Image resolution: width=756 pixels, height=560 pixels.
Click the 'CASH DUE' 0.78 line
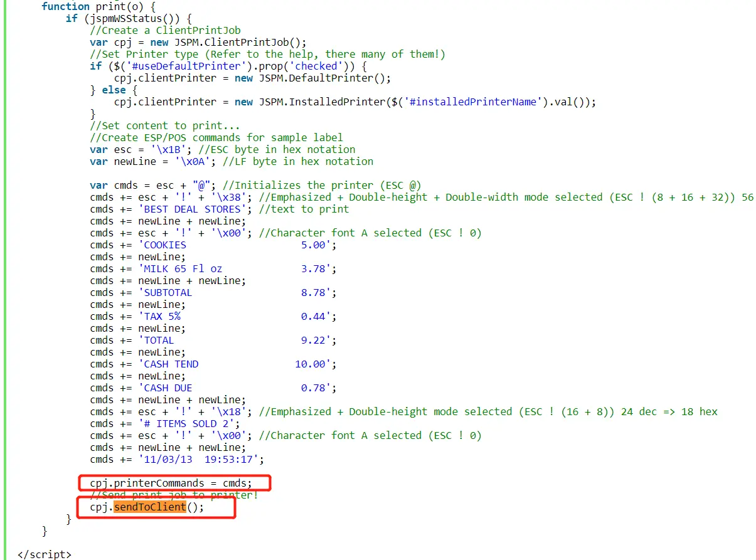tap(213, 388)
